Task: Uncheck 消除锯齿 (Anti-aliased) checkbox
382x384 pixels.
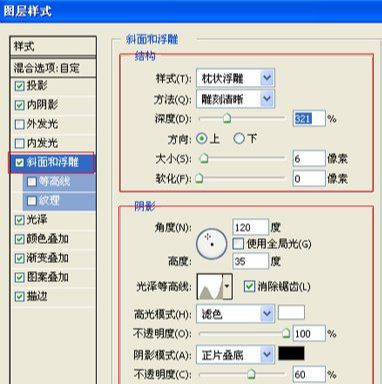Action: 249,286
